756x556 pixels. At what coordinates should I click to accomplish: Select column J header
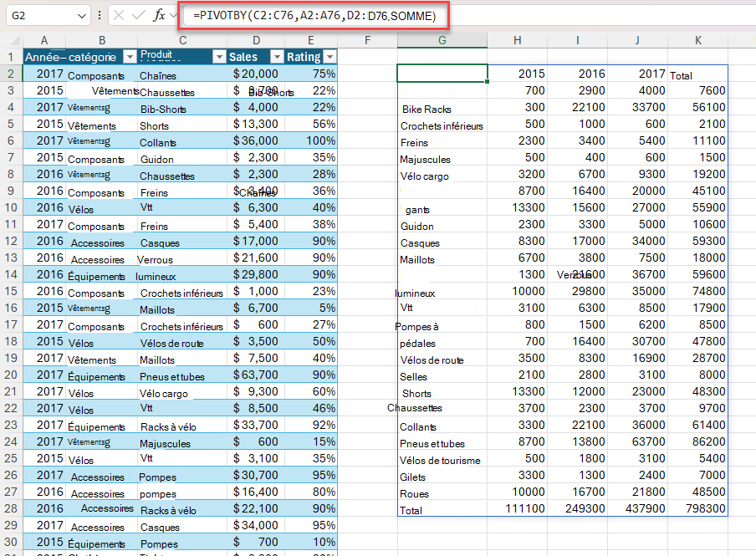coord(637,40)
